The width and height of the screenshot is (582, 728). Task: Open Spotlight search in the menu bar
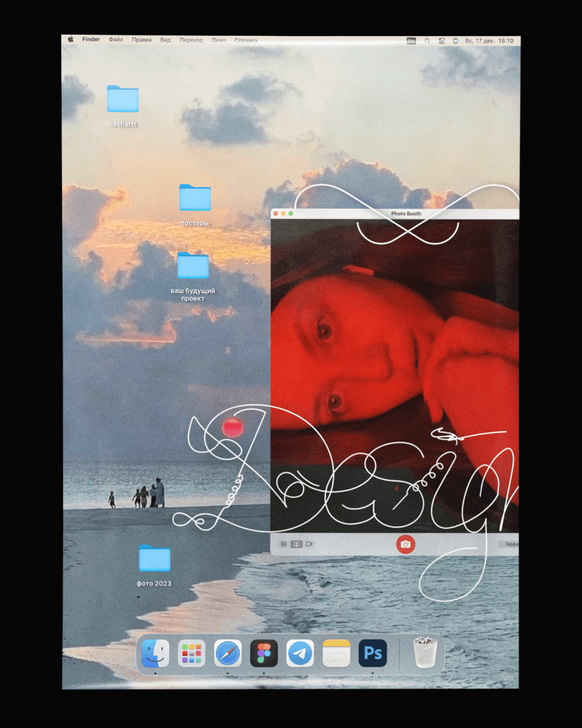[x=427, y=41]
